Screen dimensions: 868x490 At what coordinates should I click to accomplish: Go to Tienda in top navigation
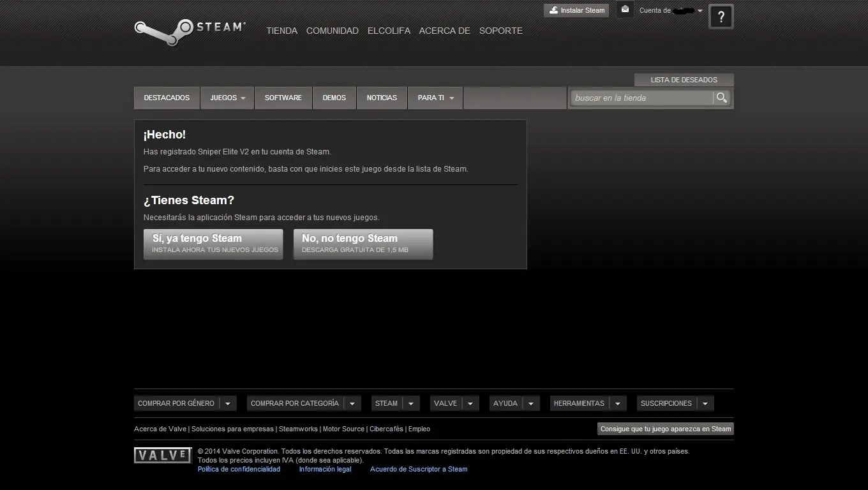pos(281,31)
